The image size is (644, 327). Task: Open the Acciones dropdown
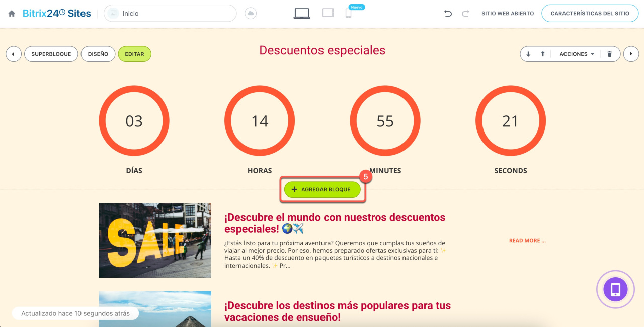[x=576, y=54]
